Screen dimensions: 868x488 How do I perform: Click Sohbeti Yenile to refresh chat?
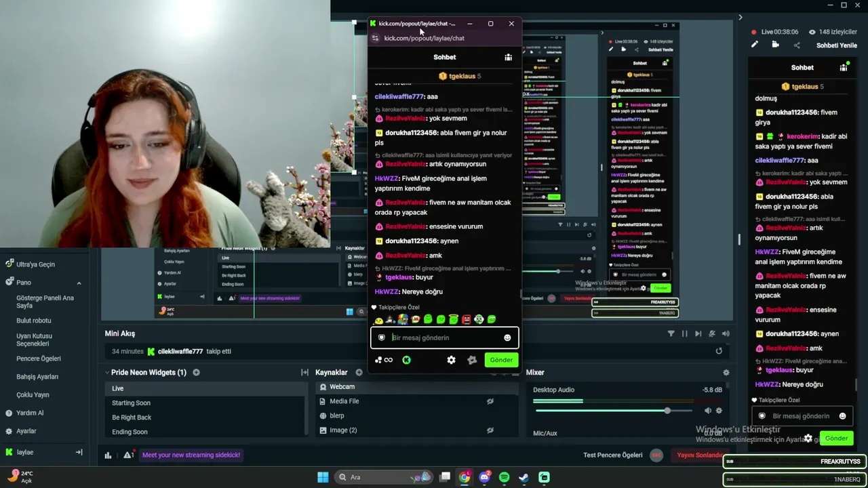pos(837,45)
